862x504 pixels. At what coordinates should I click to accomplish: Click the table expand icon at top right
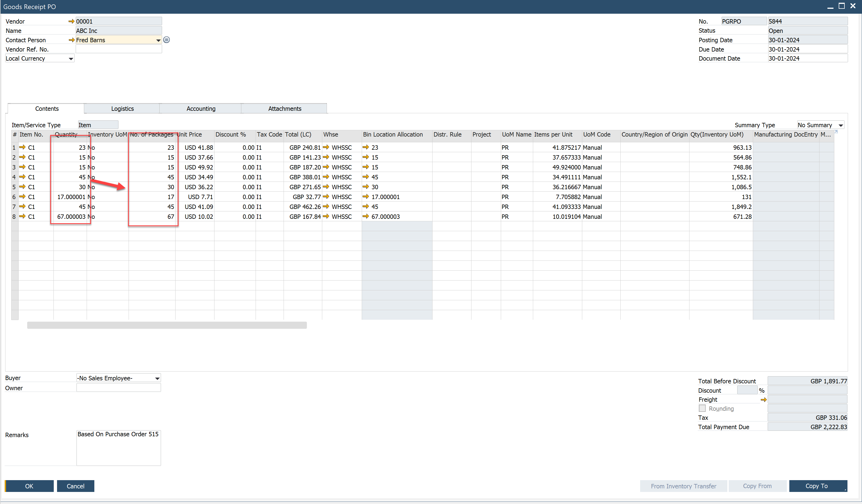[836, 132]
